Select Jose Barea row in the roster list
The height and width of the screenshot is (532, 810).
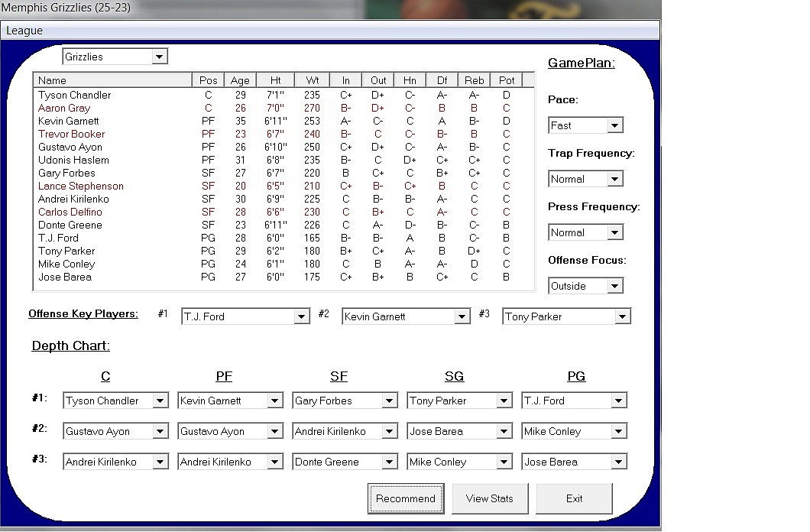tap(283, 277)
